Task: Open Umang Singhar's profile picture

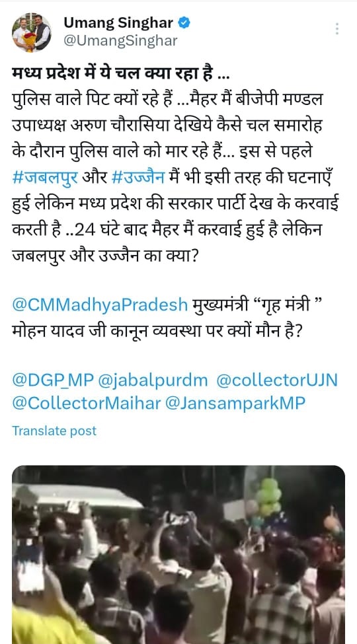Action: pos(32,32)
